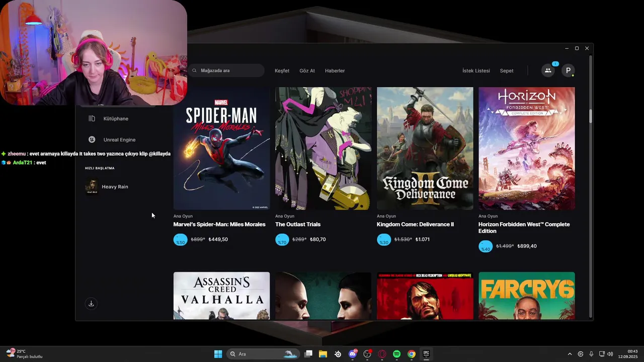Click the launcher's vertical scrollbar thumb

click(x=591, y=116)
